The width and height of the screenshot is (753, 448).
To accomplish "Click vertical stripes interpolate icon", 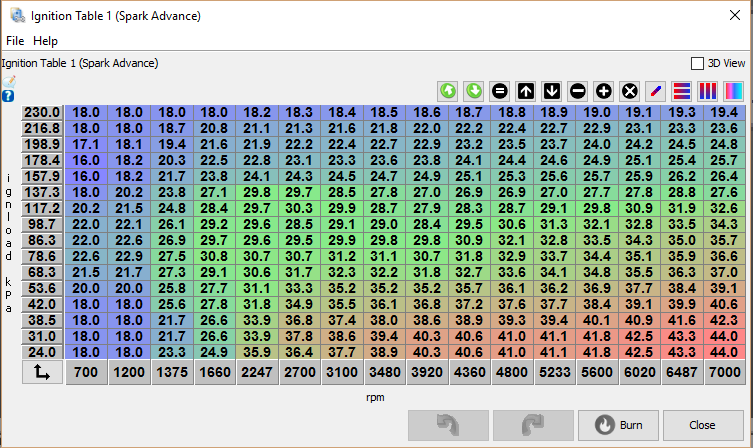I will [708, 91].
